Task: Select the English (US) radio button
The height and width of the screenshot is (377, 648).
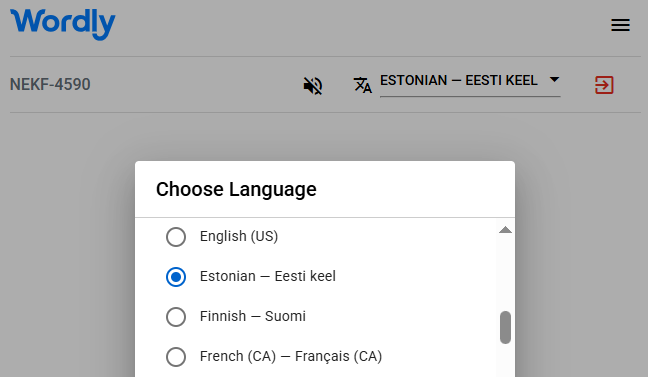Action: [x=176, y=237]
